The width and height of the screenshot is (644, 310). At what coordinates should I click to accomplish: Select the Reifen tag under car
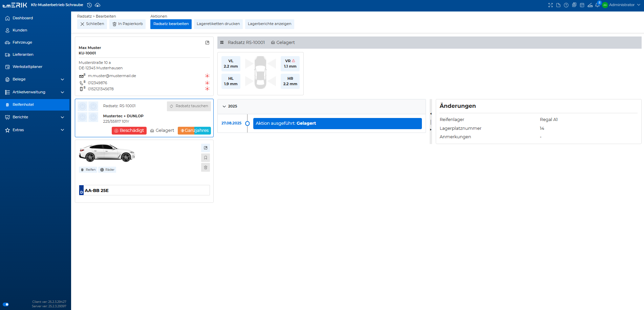coord(88,170)
